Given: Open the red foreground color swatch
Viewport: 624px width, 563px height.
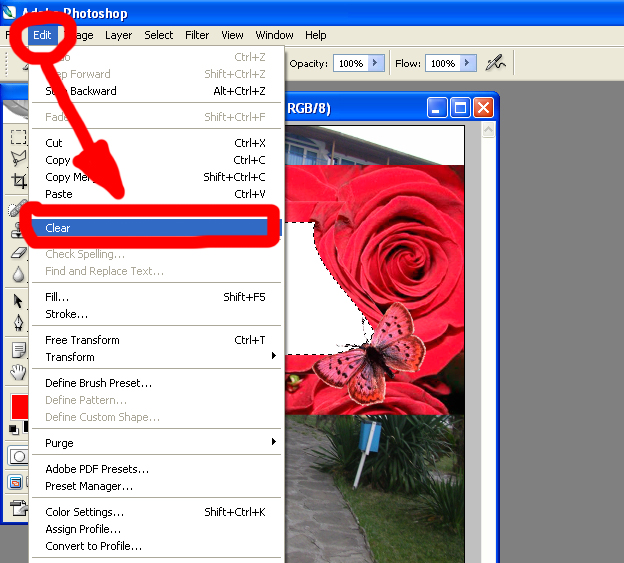Looking at the screenshot, I should click(20, 407).
